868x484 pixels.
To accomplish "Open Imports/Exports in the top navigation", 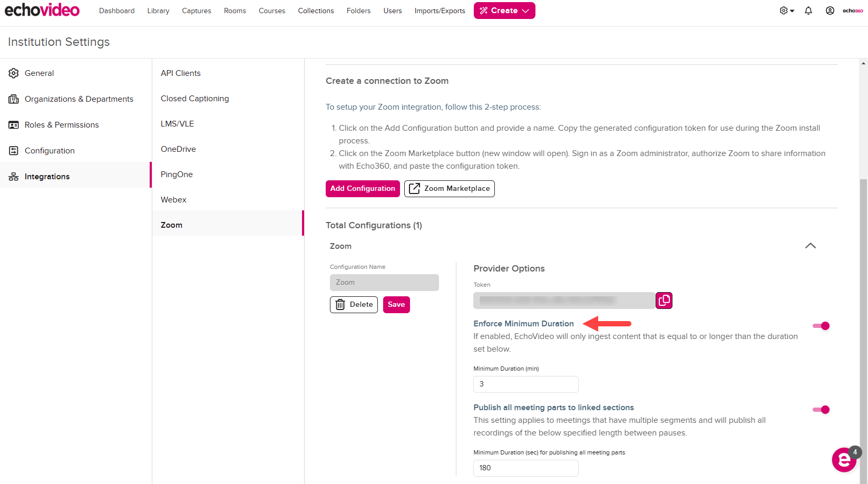I will tap(440, 11).
